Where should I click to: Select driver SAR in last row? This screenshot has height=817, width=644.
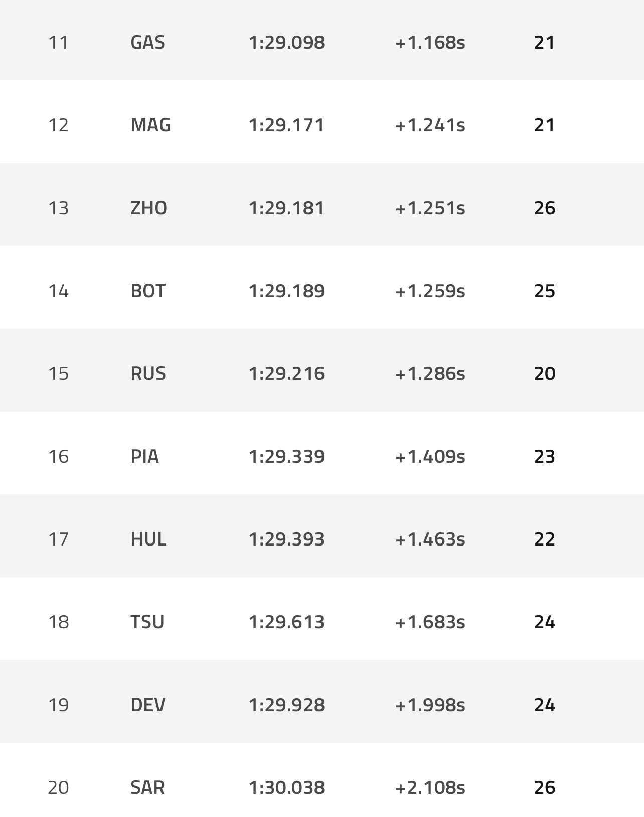147,787
